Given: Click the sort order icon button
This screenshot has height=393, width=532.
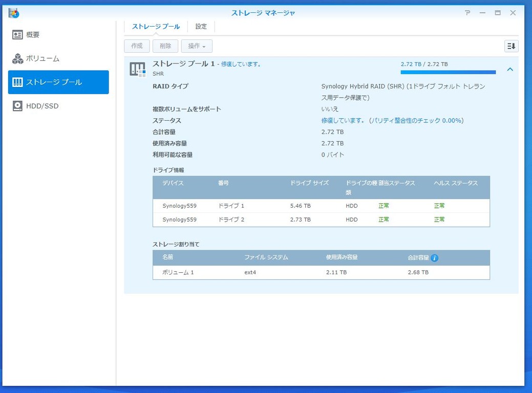Looking at the screenshot, I should (512, 46).
